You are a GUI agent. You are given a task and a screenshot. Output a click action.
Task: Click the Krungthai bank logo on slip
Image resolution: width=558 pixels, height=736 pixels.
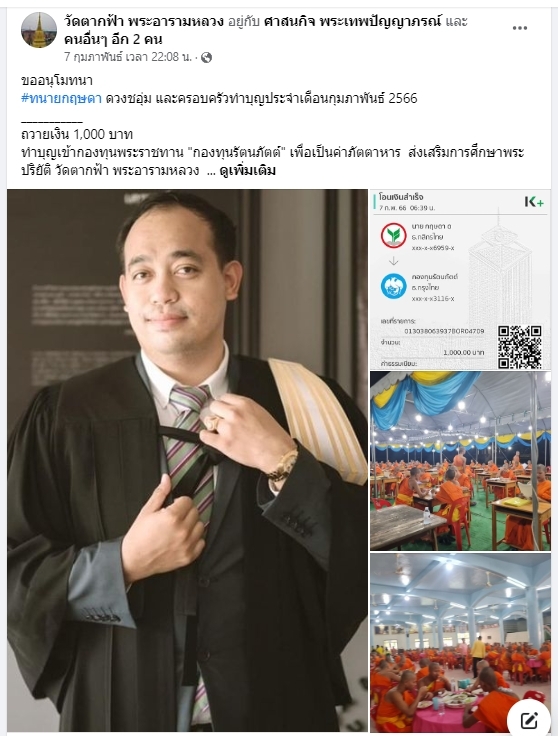coord(393,286)
